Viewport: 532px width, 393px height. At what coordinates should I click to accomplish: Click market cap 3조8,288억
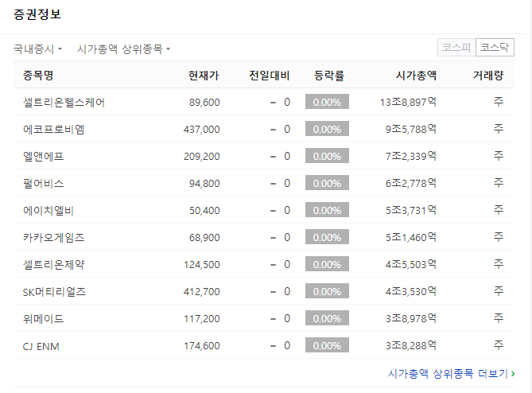tap(411, 346)
